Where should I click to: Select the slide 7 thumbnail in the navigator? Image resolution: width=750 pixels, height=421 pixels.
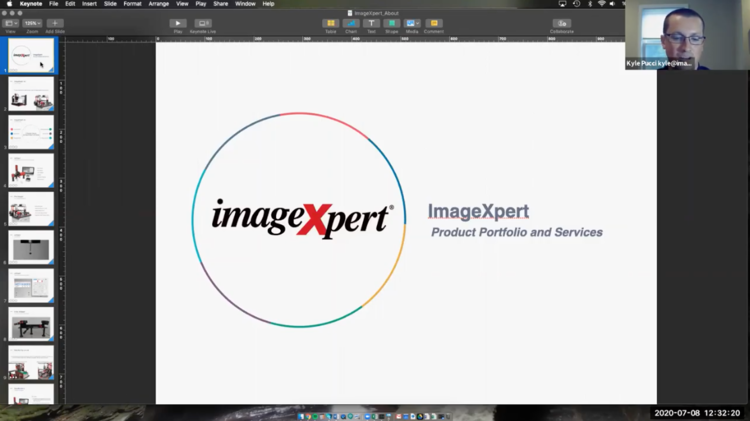31,286
